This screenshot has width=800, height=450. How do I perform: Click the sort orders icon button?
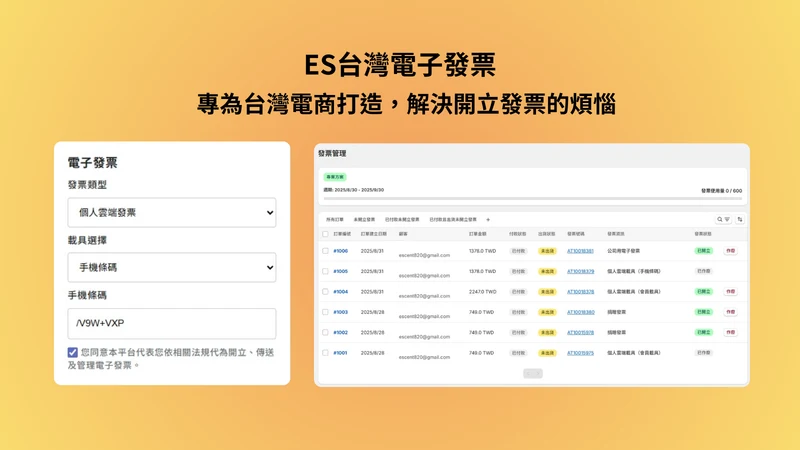(x=740, y=219)
